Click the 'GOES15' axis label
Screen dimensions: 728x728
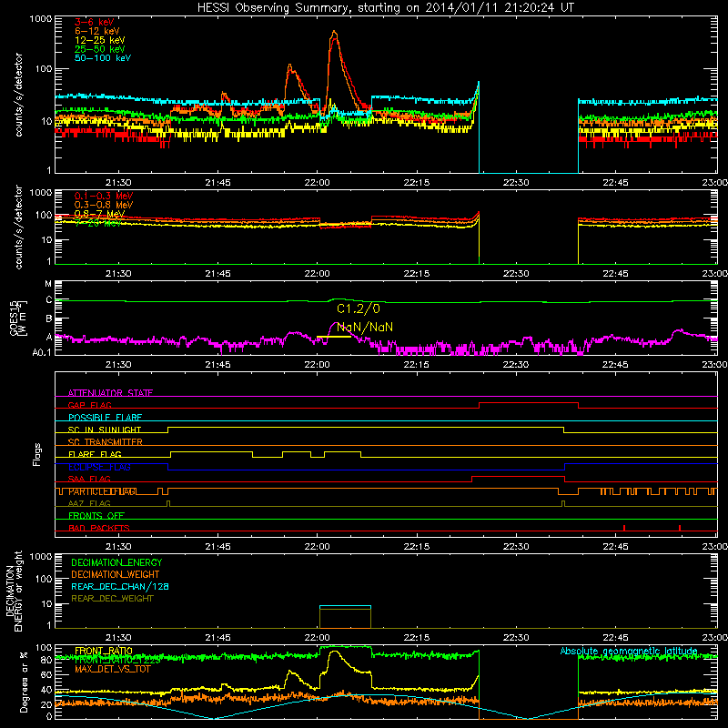pyautogui.click(x=14, y=318)
